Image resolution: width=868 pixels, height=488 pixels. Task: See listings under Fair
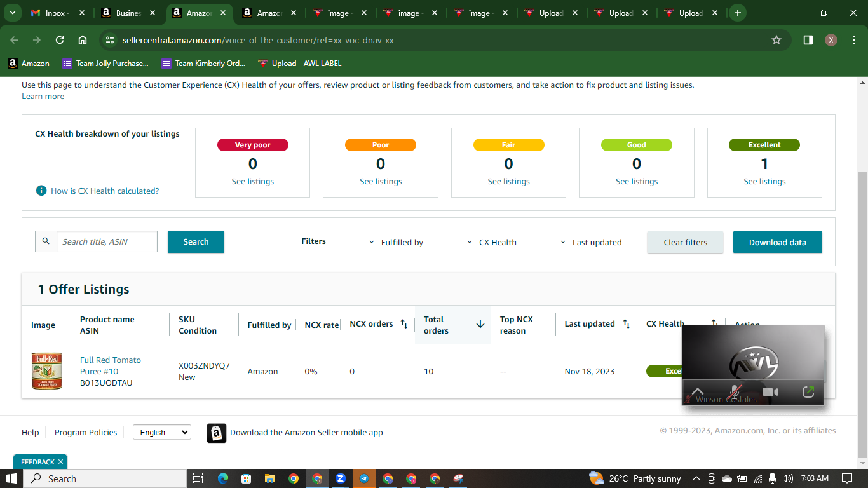coord(508,181)
